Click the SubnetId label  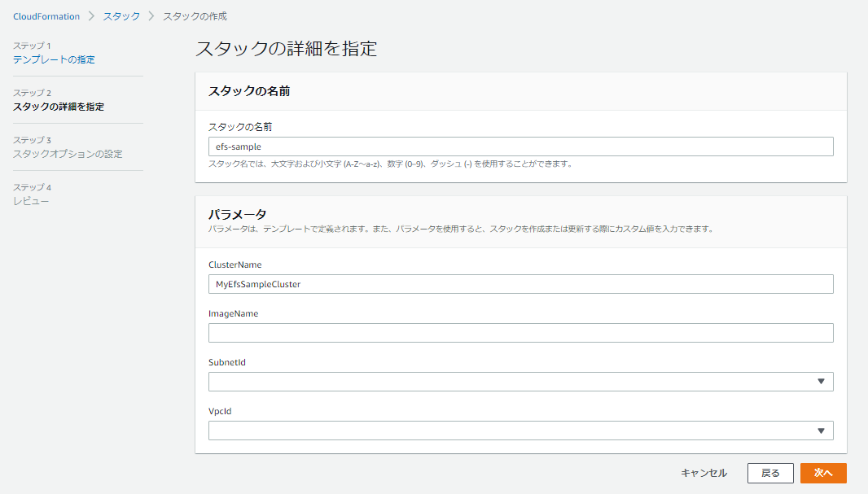[x=227, y=362]
